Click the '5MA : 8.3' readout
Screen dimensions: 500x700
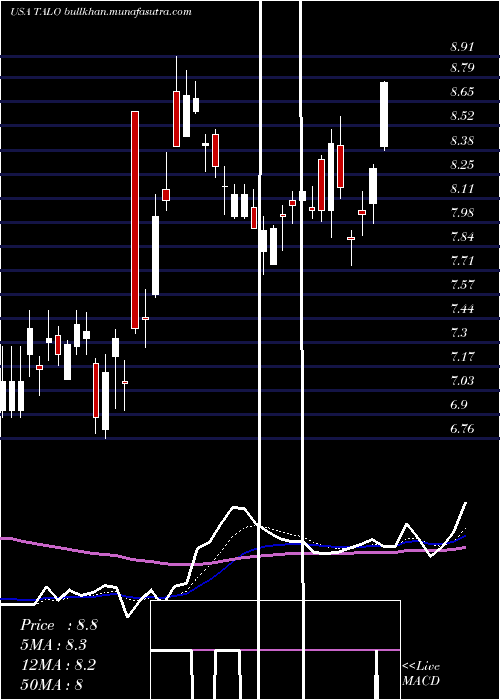tap(54, 645)
